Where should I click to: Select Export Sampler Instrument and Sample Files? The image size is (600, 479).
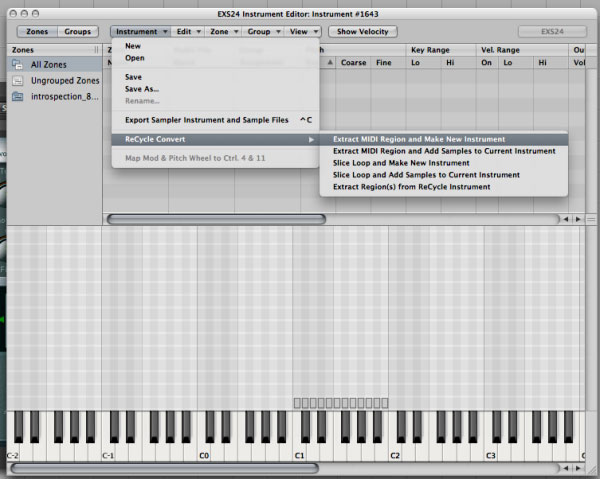[215, 120]
